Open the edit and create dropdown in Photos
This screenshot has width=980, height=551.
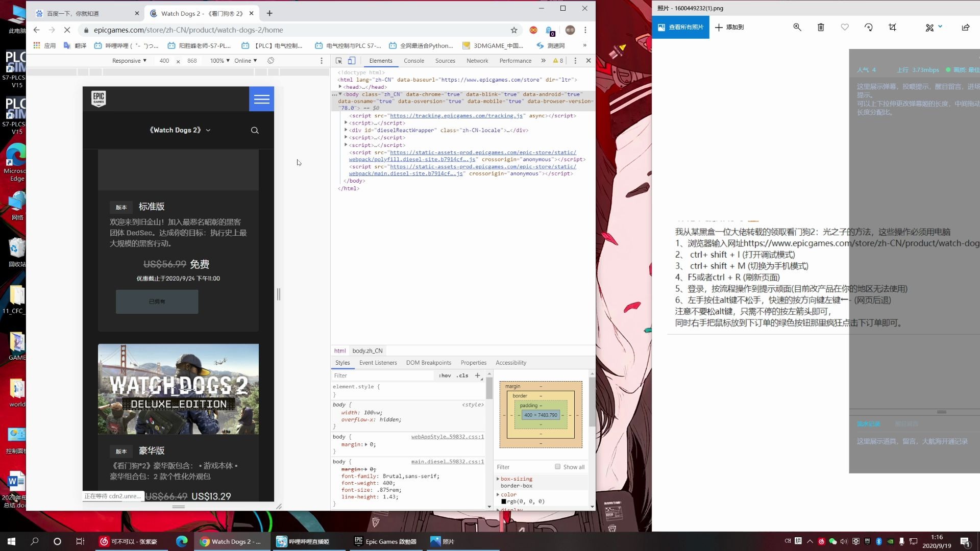tap(934, 28)
